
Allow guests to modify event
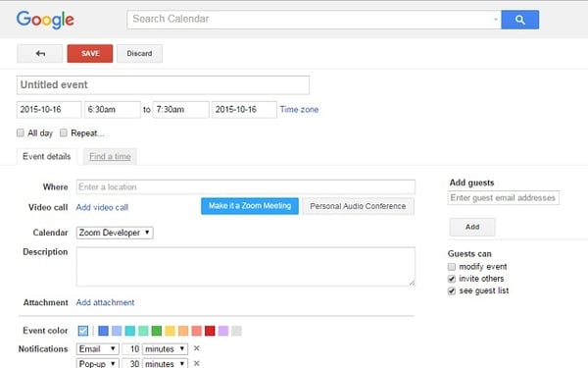[x=452, y=267]
